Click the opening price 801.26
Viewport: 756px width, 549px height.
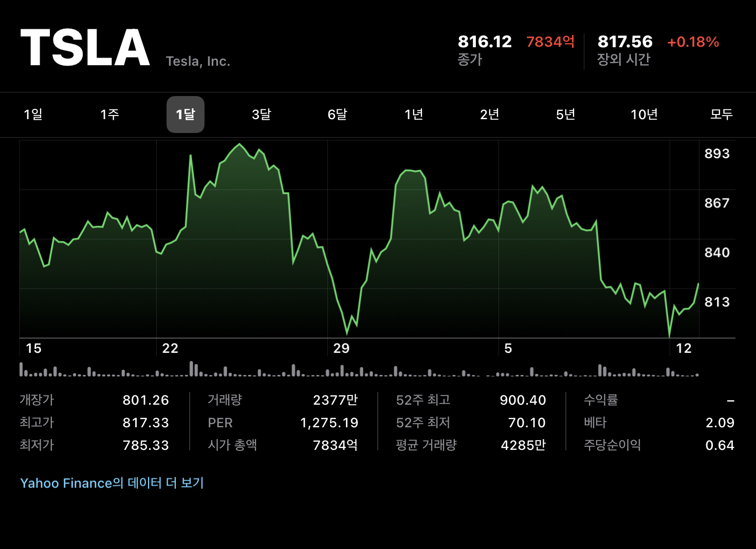146,400
